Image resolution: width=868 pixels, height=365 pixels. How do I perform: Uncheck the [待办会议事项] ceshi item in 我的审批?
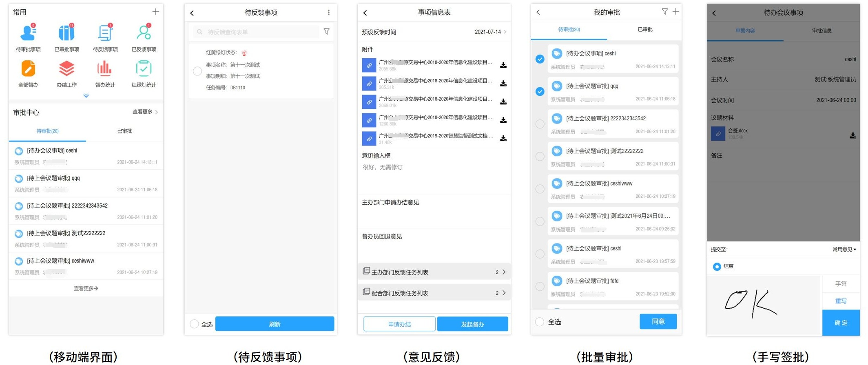(540, 59)
